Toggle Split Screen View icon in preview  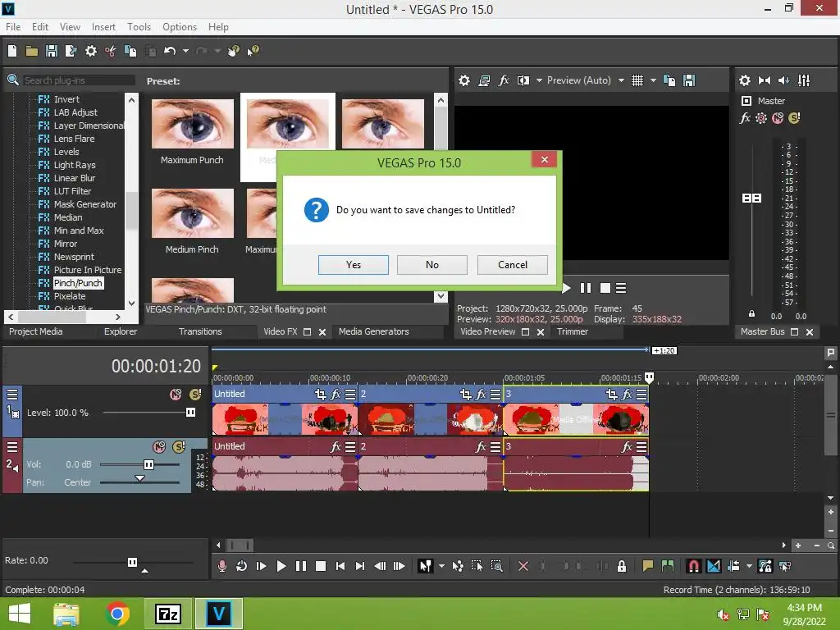(x=523, y=80)
